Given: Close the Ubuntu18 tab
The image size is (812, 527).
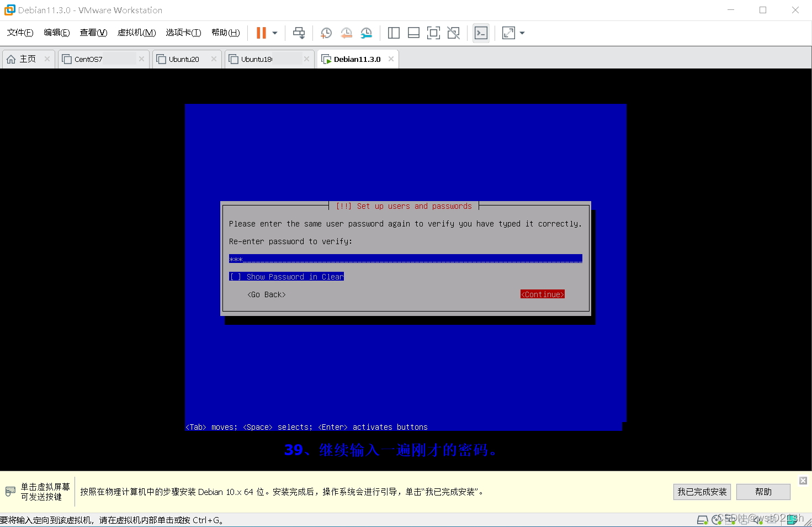Looking at the screenshot, I should (x=306, y=59).
